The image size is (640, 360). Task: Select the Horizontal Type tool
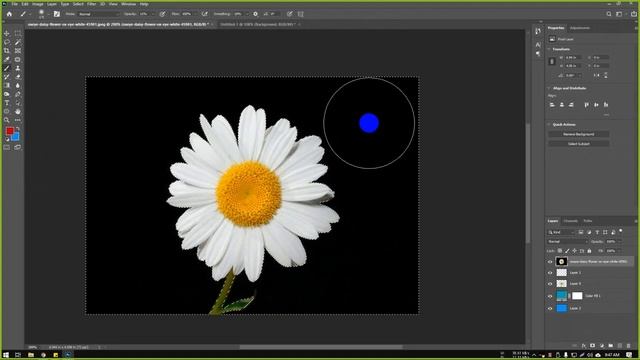(7, 103)
